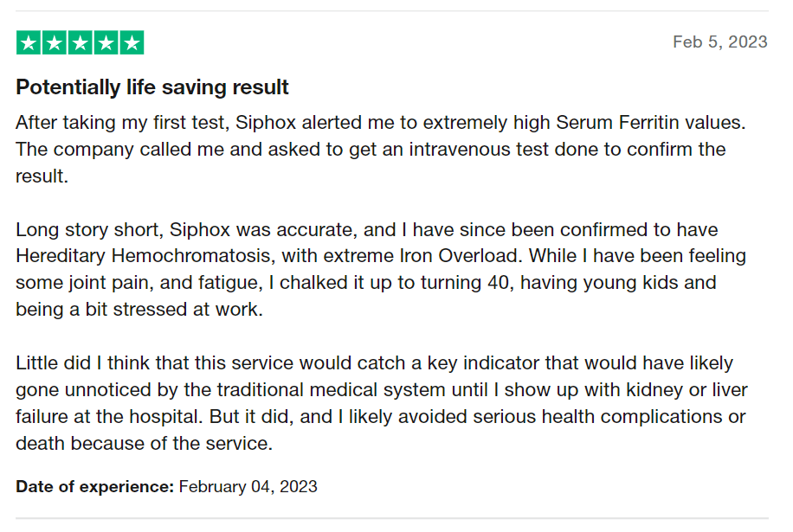
Task: Click the first green rating star
Action: point(29,42)
